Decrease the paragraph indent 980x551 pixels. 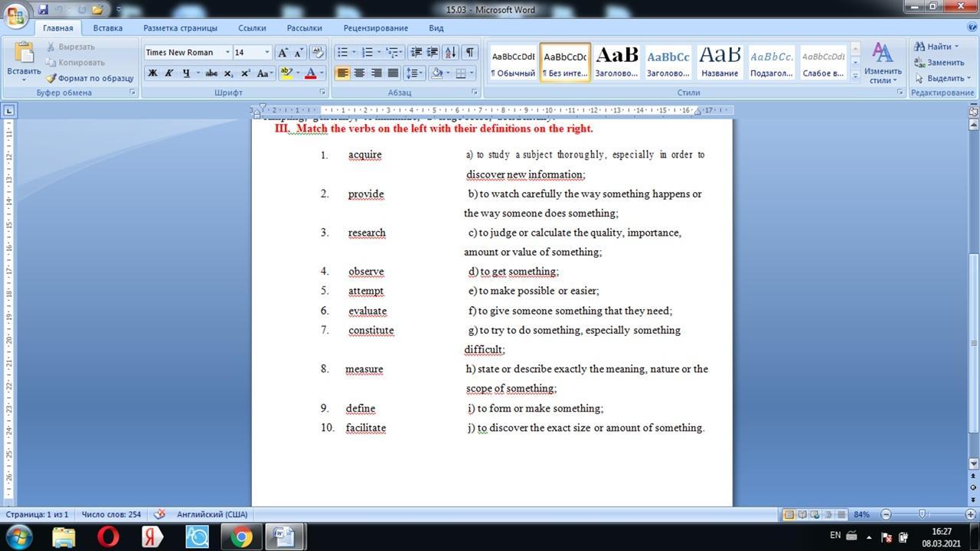(416, 52)
